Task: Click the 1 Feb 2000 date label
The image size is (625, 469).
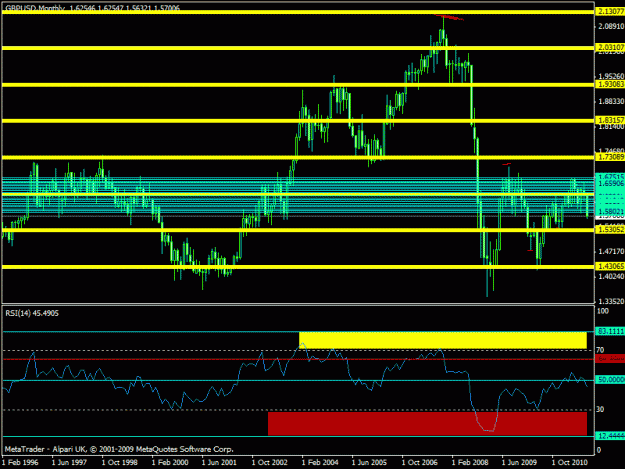Action: pyautogui.click(x=170, y=462)
